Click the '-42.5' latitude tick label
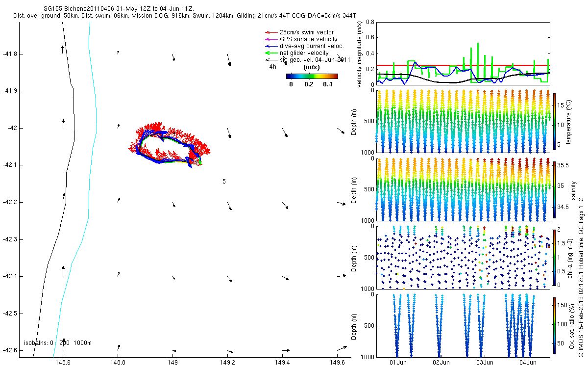 click(9, 314)
